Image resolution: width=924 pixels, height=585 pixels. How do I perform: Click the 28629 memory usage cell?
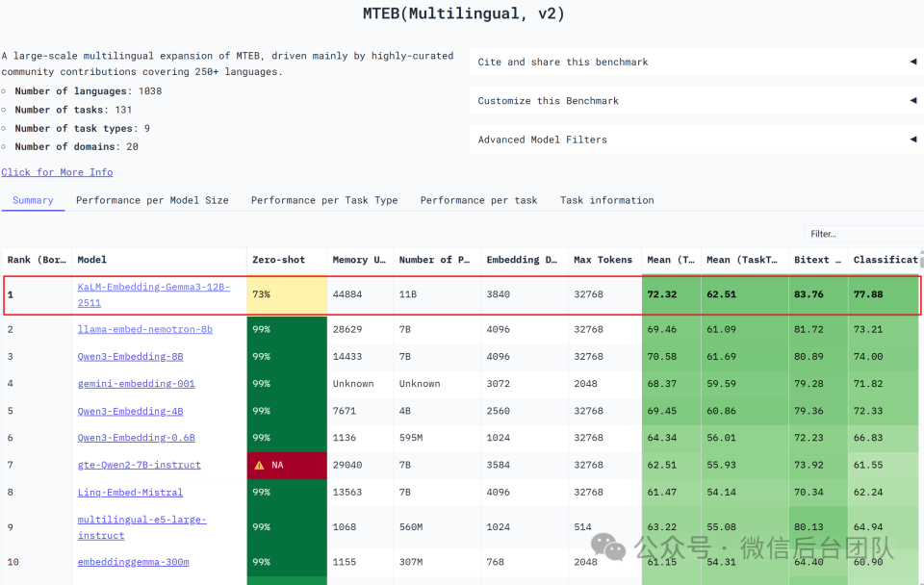coord(360,329)
